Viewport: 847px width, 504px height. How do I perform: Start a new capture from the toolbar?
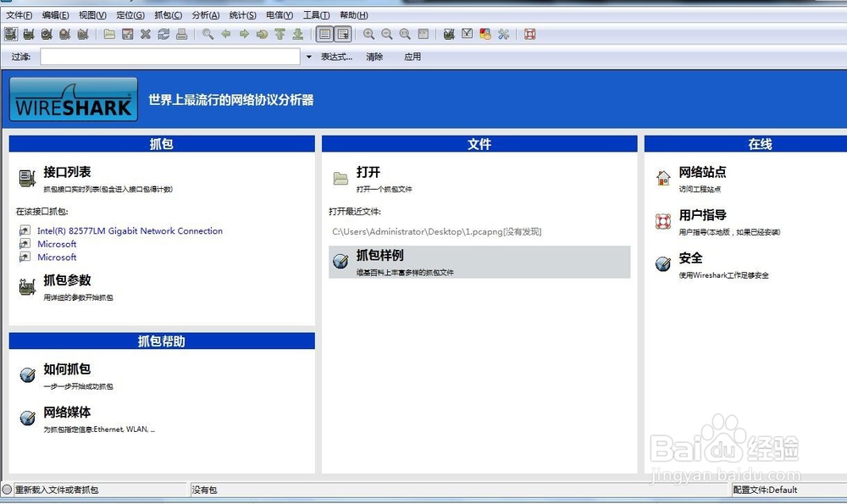[x=47, y=34]
